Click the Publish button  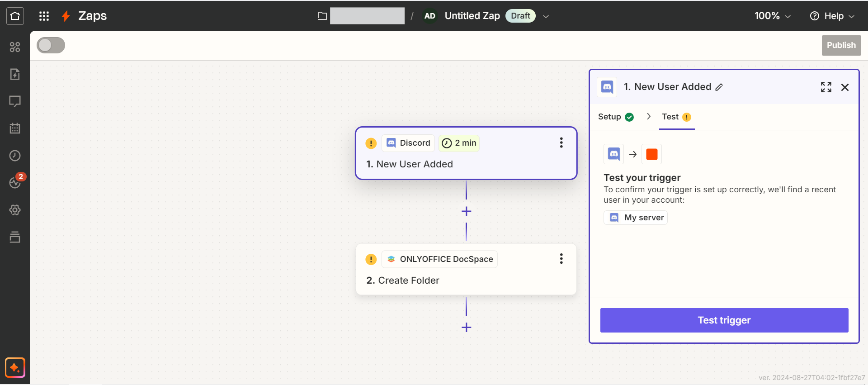[841, 45]
